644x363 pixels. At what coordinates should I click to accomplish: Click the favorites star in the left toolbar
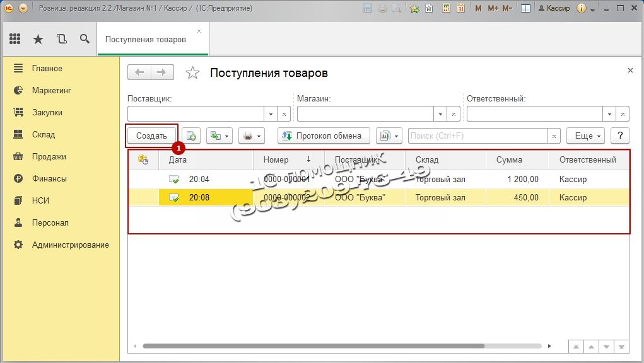(x=38, y=39)
